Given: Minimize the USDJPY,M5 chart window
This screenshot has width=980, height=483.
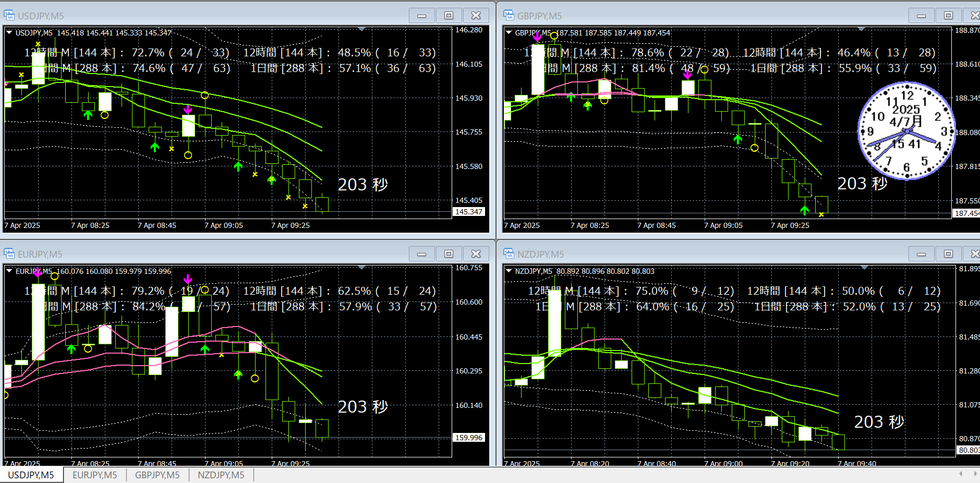Looking at the screenshot, I should [x=422, y=16].
